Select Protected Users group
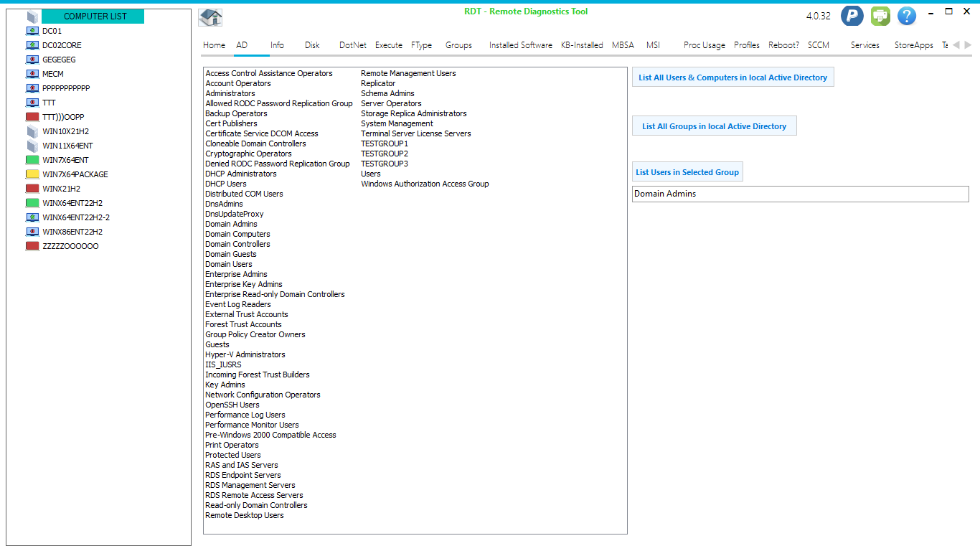The image size is (980, 551). (x=233, y=455)
